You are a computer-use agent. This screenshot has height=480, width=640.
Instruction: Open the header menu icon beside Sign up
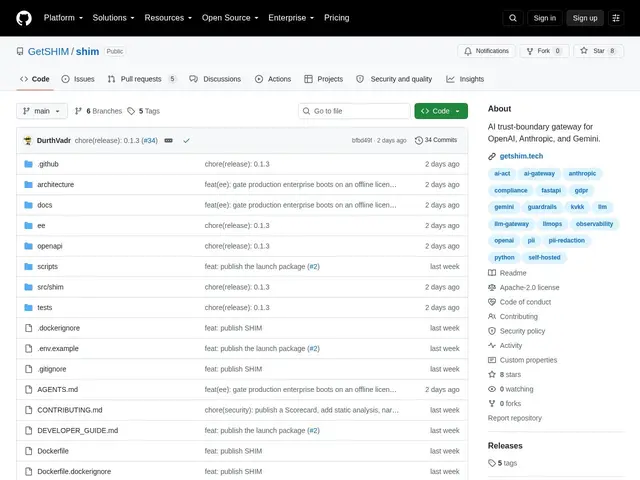click(616, 18)
